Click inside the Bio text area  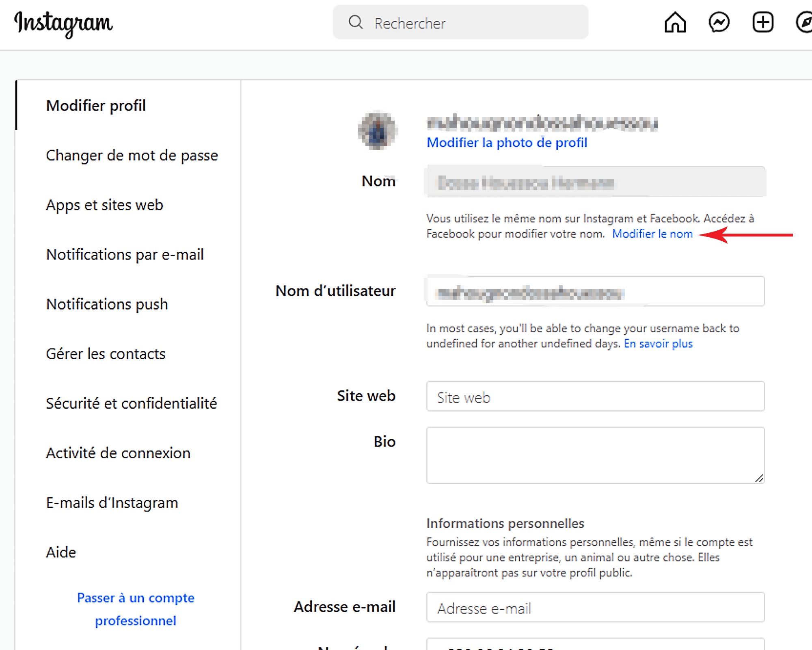tap(596, 455)
